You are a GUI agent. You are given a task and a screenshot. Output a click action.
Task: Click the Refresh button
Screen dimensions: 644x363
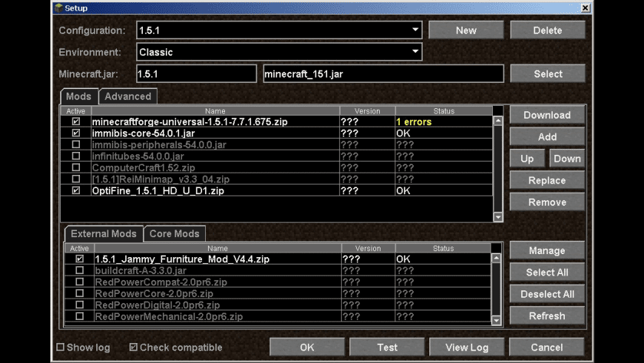tap(547, 316)
